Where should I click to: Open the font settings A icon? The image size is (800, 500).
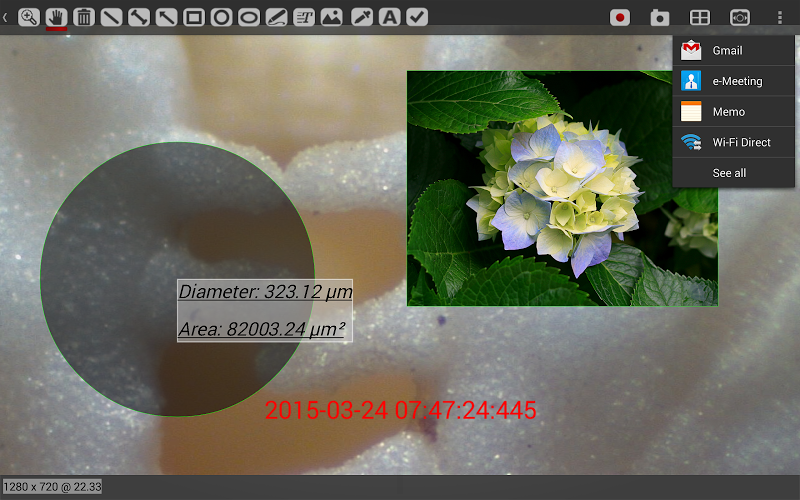389,17
